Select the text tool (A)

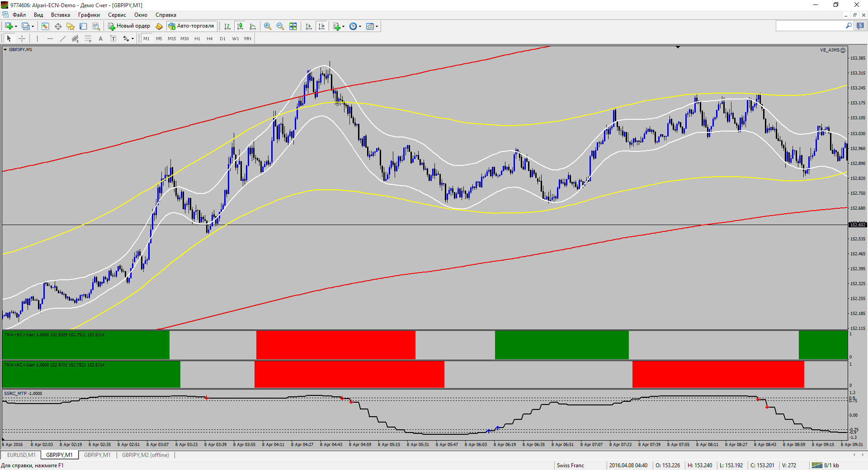[101, 38]
